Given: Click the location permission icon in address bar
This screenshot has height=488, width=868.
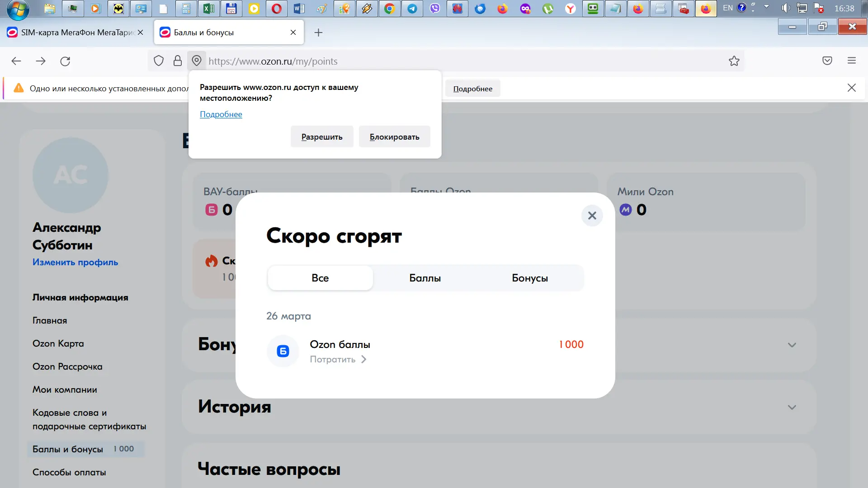Looking at the screenshot, I should coord(197,61).
